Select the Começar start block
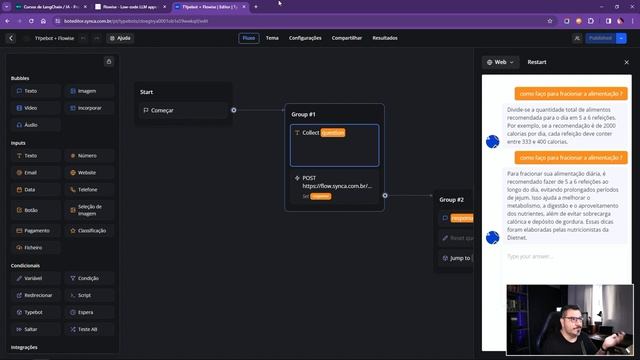This screenshot has height=360, width=640. (x=183, y=110)
